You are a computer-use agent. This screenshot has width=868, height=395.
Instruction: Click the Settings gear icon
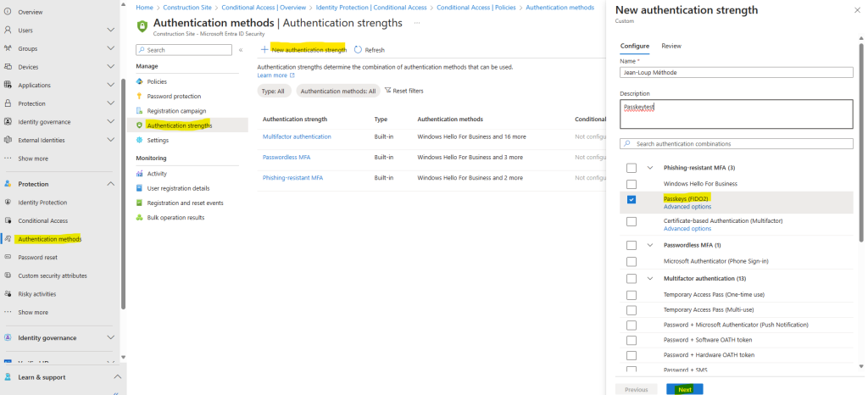tap(140, 140)
